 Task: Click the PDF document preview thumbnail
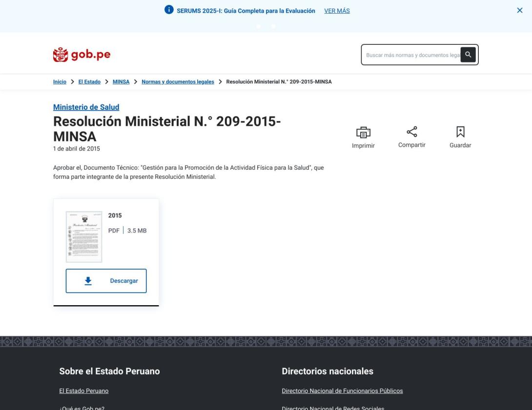coord(85,236)
